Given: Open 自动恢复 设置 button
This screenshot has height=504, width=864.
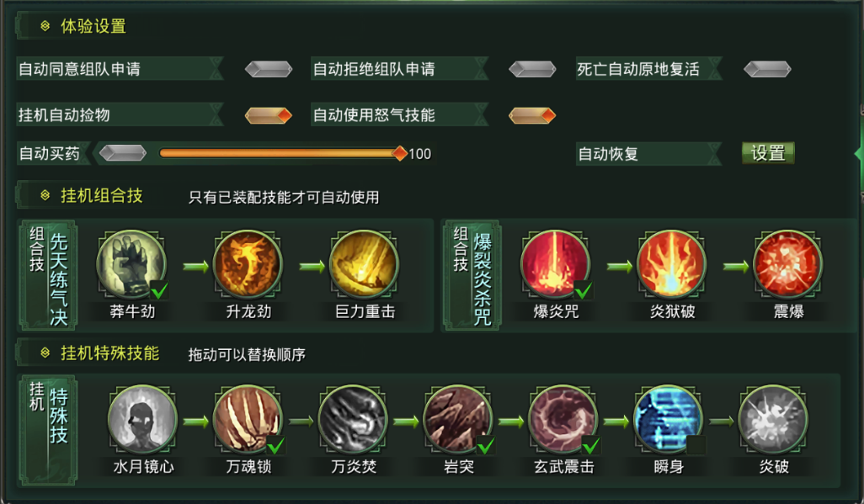Looking at the screenshot, I should coord(768,153).
